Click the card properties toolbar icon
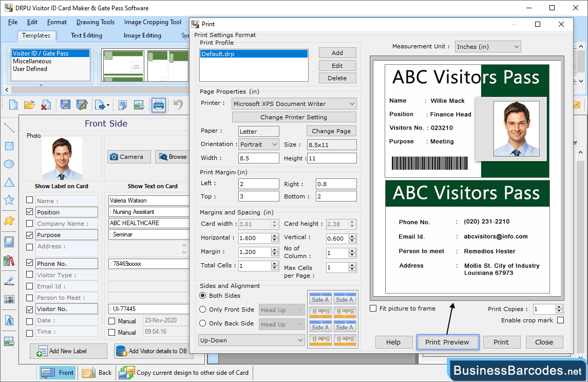588x382 pixels. coord(123,105)
